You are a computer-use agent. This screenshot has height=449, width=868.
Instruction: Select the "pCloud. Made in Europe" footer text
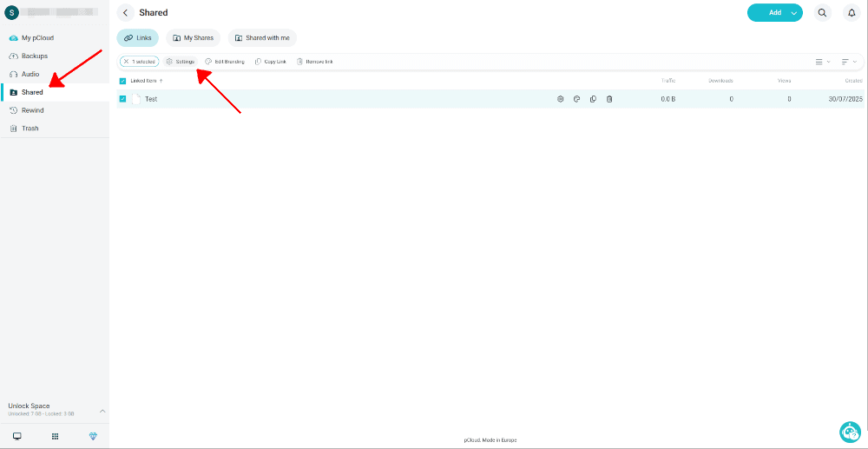pos(490,440)
